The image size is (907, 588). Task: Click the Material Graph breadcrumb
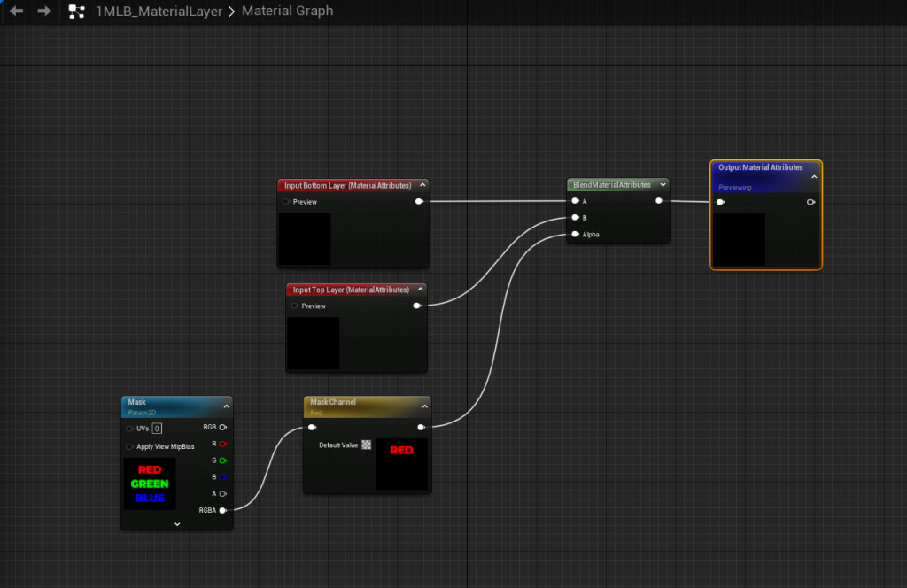pyautogui.click(x=288, y=12)
